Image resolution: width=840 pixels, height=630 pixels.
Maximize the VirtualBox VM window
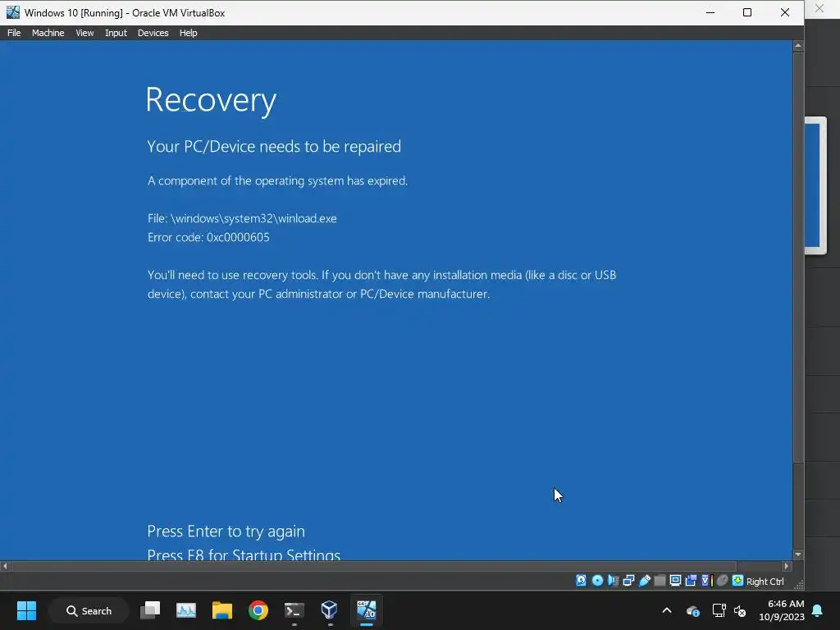(747, 12)
